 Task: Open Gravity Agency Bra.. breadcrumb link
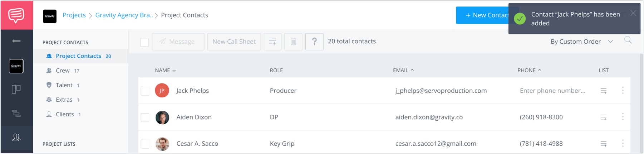point(124,15)
